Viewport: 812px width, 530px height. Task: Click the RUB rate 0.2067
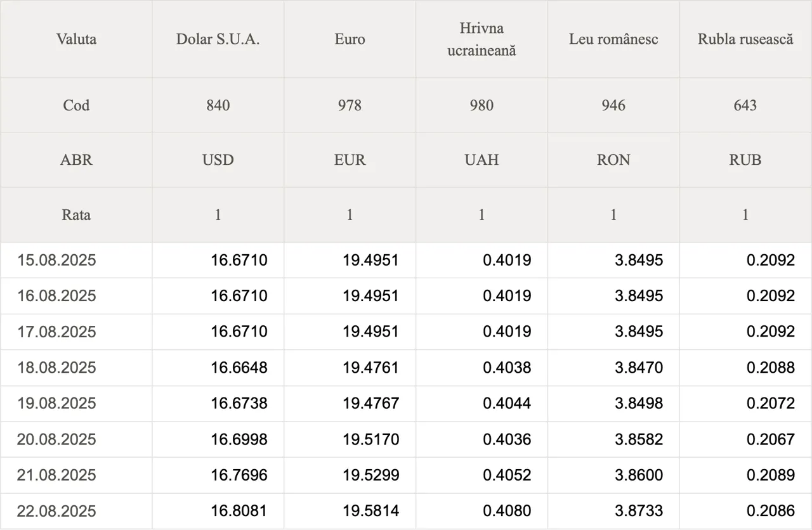click(771, 439)
